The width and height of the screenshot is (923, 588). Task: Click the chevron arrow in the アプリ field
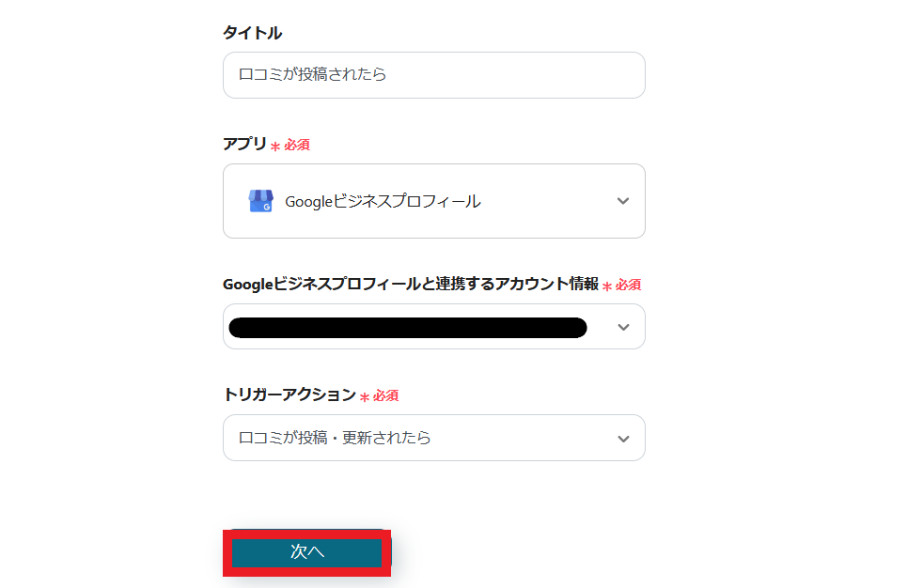[x=622, y=201]
